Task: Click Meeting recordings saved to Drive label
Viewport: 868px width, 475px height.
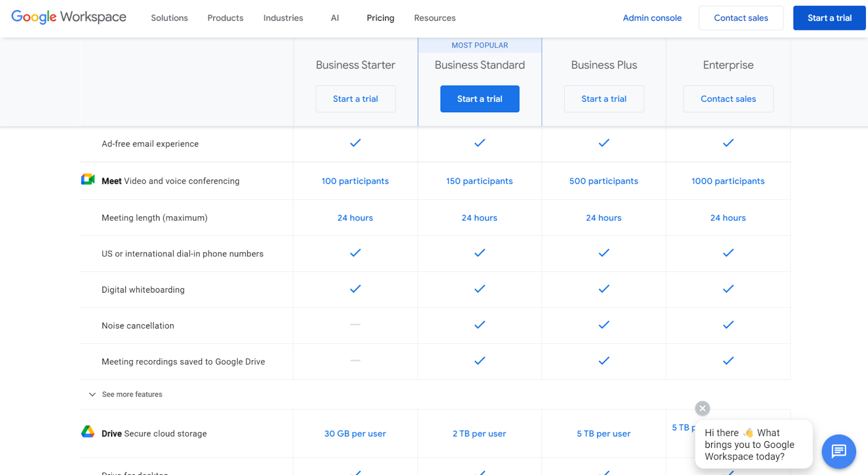Action: [183, 362]
